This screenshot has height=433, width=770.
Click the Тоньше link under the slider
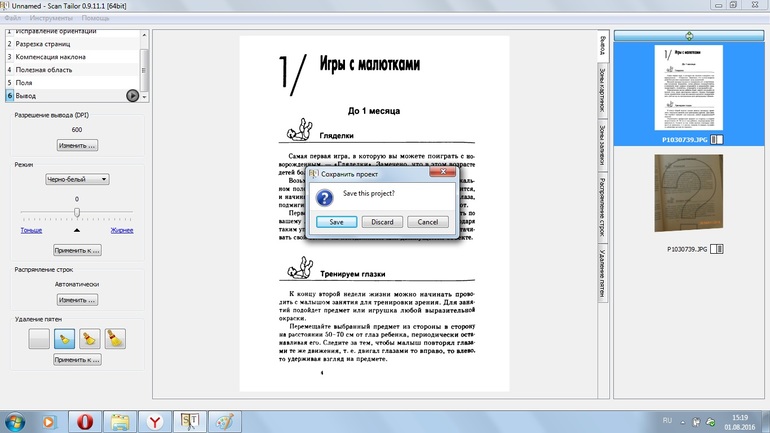[31, 230]
